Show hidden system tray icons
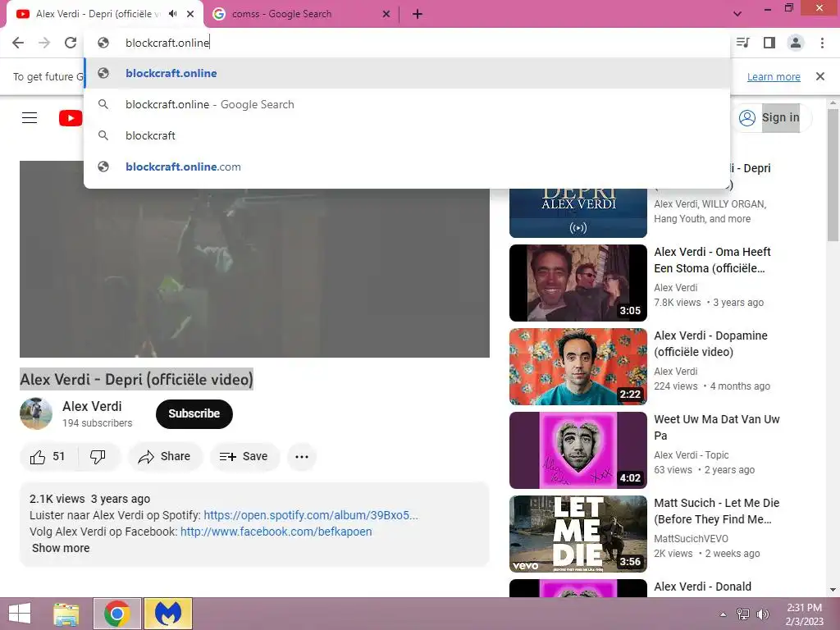Screen dimensions: 840x630 [724, 614]
